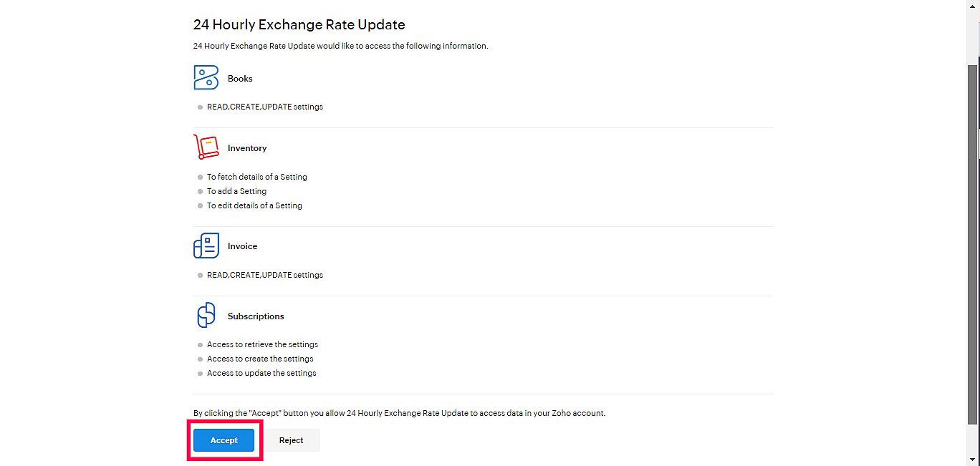Screen dimensions: 980x466
Task: Click the 24 Hourly Exchange Rate Update title
Action: tap(299, 24)
